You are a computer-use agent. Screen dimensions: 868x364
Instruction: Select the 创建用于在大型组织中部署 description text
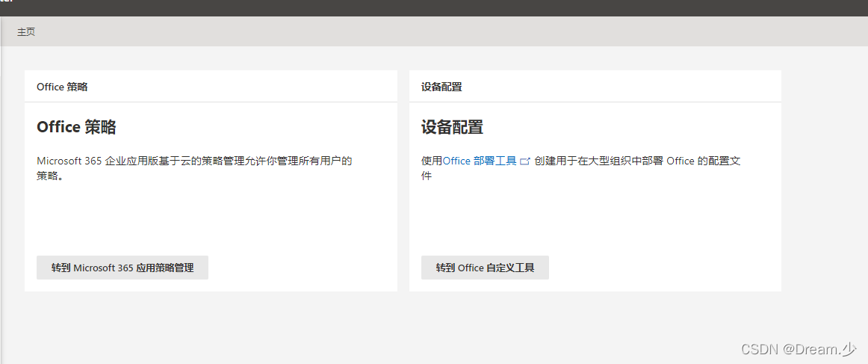pos(581,168)
